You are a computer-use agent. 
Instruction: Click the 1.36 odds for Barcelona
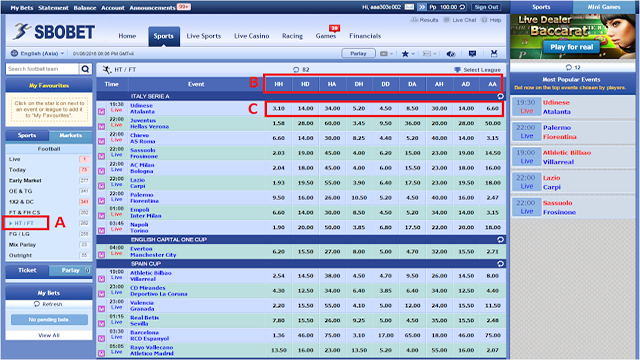pos(278,335)
